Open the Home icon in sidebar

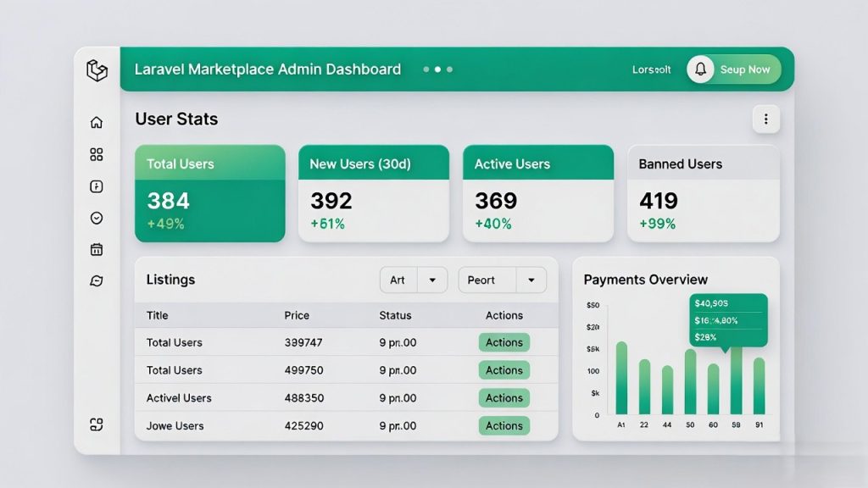pyautogui.click(x=97, y=122)
